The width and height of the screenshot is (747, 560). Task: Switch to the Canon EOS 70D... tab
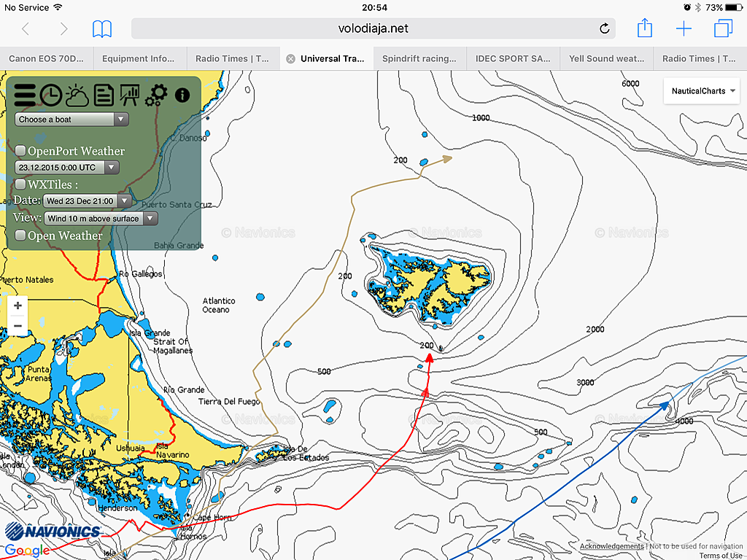point(46,58)
